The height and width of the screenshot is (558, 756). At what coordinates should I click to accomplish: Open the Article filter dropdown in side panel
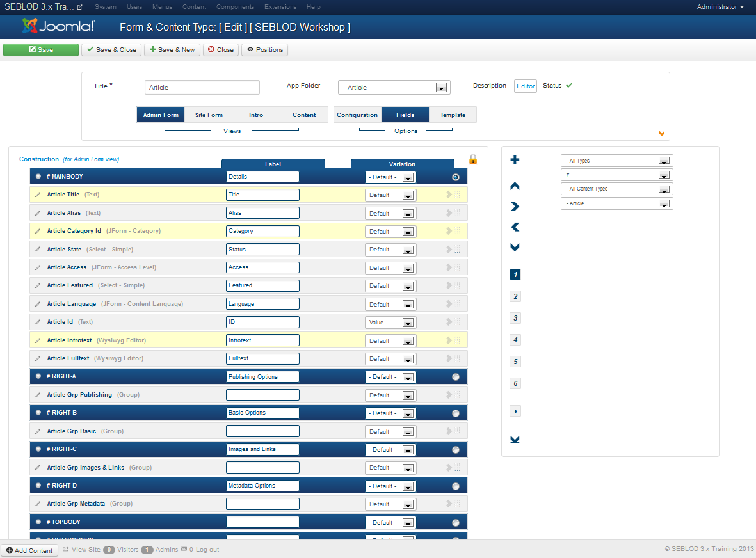click(616, 203)
